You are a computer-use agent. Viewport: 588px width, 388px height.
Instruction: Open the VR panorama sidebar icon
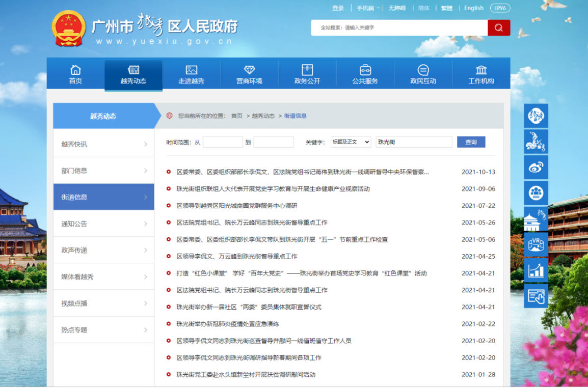point(536,244)
